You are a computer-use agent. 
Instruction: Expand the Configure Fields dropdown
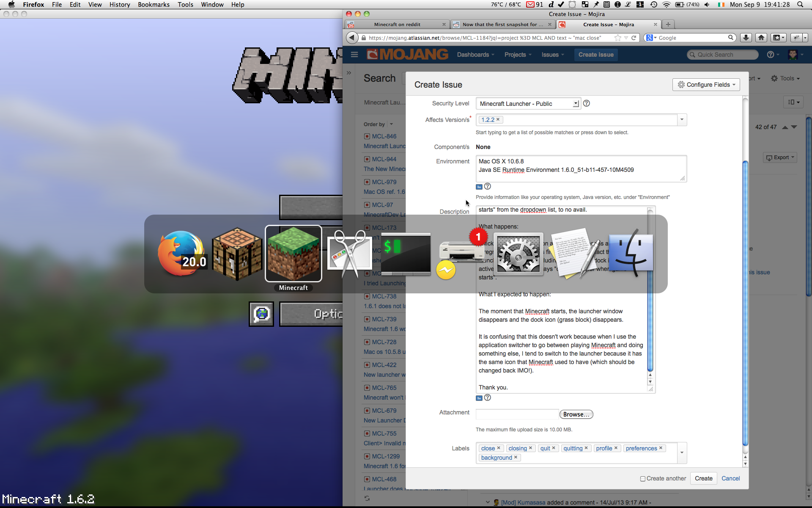coord(706,85)
